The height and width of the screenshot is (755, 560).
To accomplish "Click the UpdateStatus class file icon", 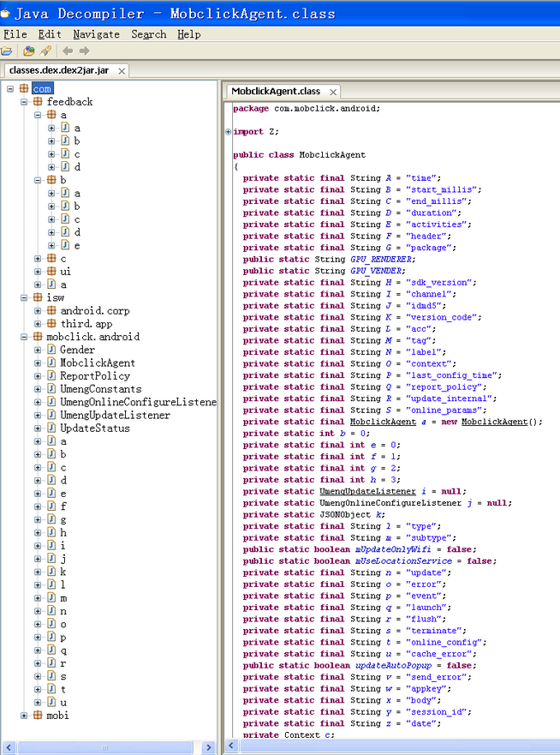I will [51, 428].
